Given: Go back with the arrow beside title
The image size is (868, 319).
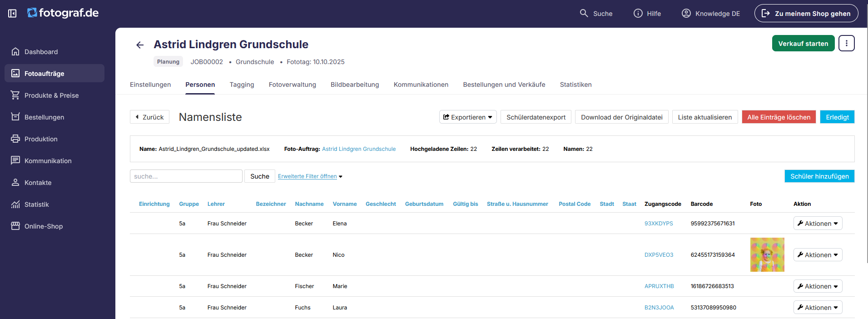Looking at the screenshot, I should point(140,45).
